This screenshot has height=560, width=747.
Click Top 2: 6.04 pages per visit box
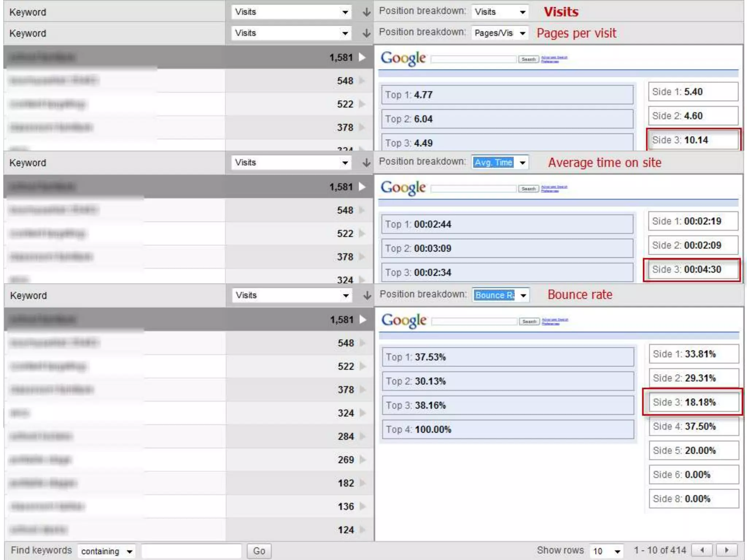[507, 119]
